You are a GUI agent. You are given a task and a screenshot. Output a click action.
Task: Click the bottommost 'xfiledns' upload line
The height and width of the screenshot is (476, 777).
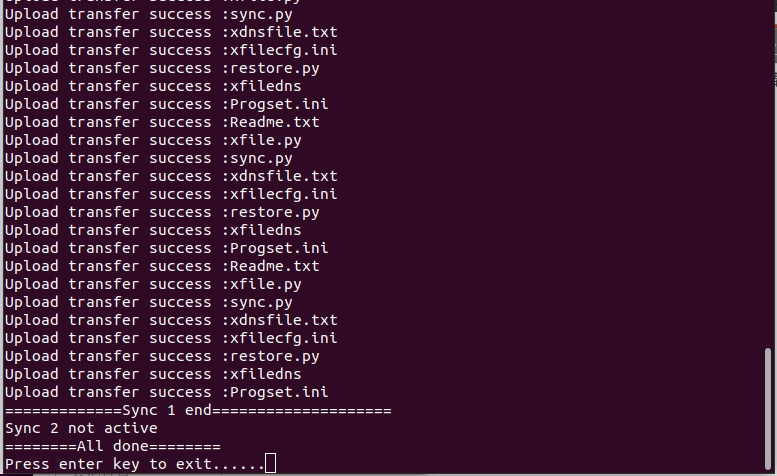[x=153, y=374]
